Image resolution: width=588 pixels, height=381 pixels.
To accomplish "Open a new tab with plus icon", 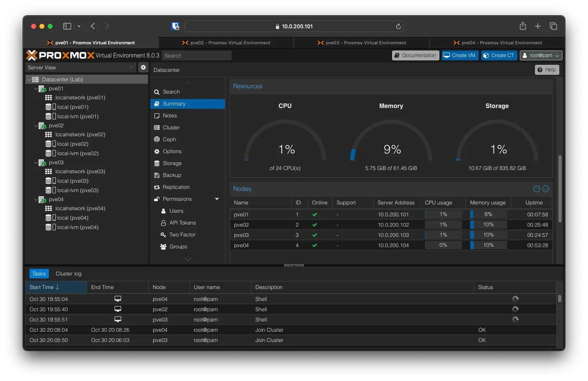I will (538, 26).
